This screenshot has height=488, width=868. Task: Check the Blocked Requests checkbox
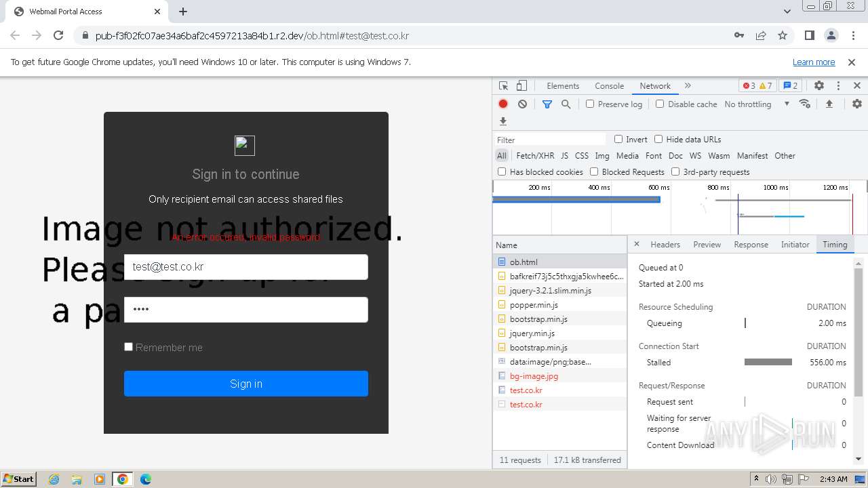[x=594, y=171]
